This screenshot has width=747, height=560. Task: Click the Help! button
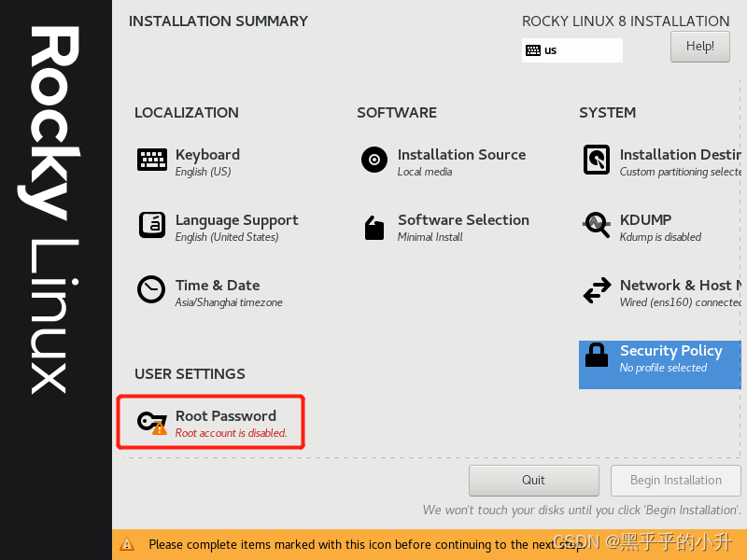pos(699,47)
